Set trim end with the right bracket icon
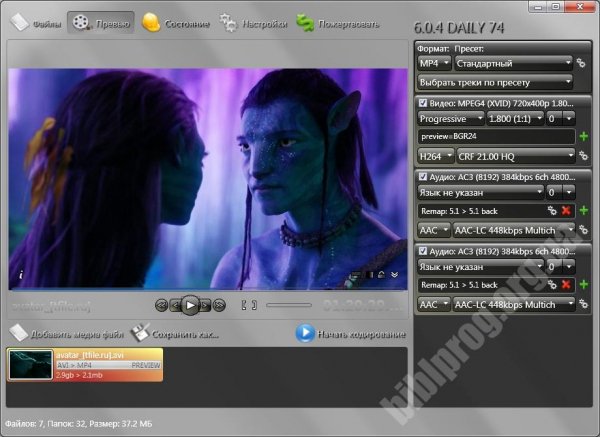The height and width of the screenshot is (437, 600). tap(254, 305)
